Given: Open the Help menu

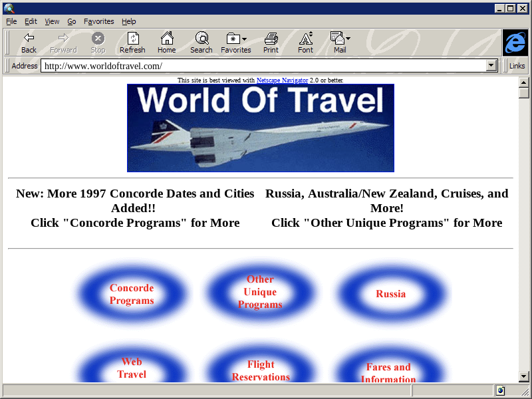Looking at the screenshot, I should 129,21.
